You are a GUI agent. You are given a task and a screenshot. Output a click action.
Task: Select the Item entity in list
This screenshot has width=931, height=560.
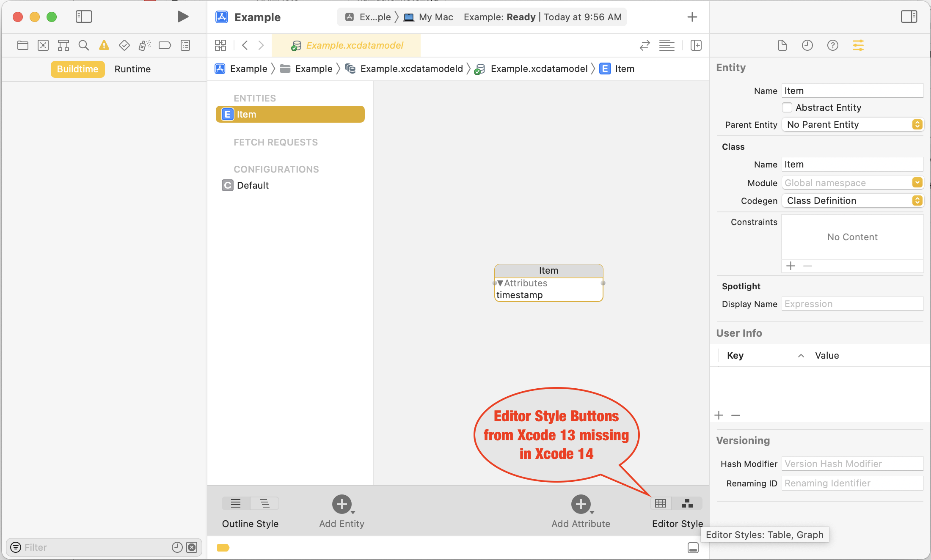coord(290,114)
